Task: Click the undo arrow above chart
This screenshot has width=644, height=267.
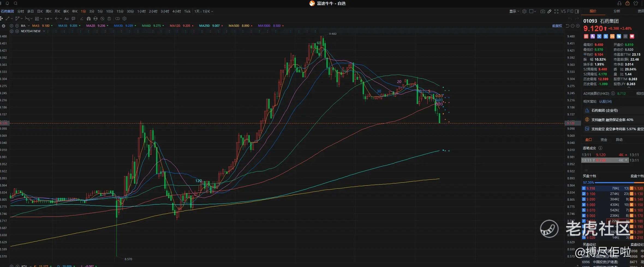Action: (570, 19)
